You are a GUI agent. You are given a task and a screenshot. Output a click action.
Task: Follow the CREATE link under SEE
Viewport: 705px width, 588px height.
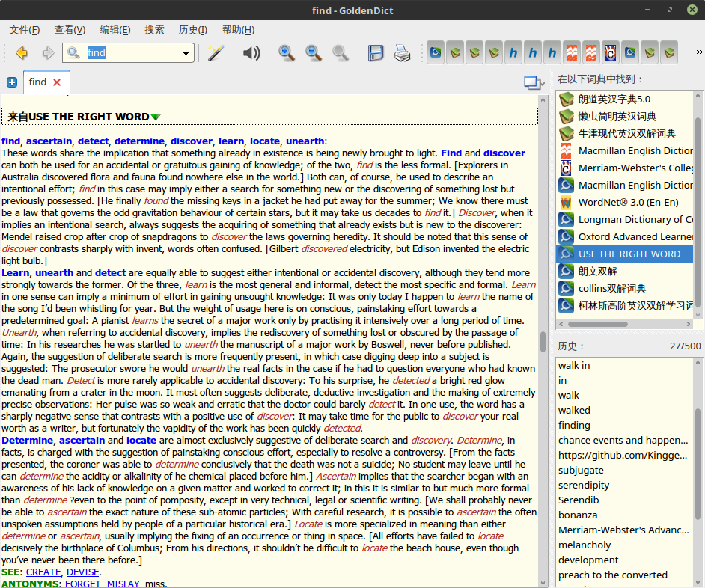pyautogui.click(x=43, y=572)
